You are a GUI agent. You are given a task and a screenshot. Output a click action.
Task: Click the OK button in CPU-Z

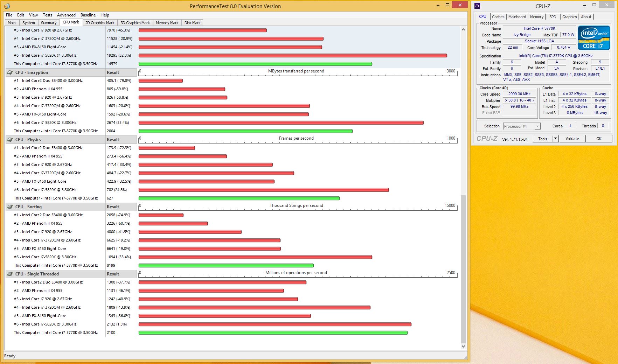pyautogui.click(x=599, y=139)
